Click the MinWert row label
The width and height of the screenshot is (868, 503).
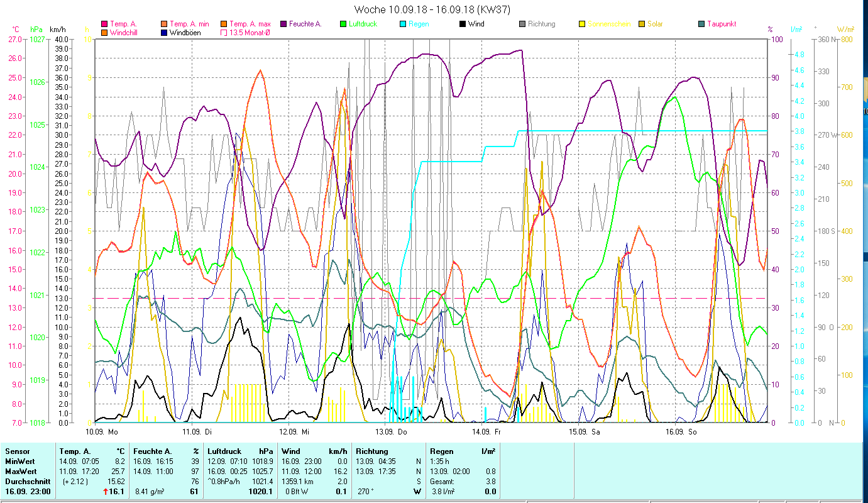click(20, 462)
